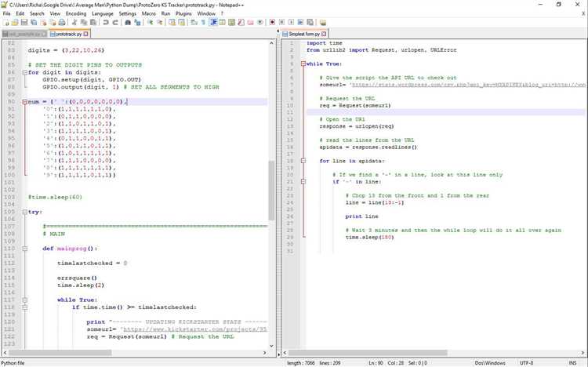Create a new file with toolbar icon
This screenshot has width=588, height=367.
6,23
